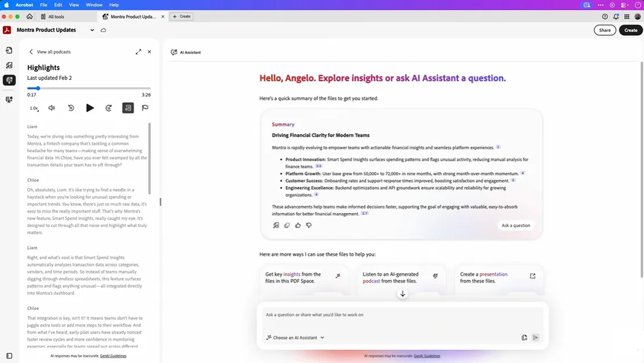Viewport: 644px width, 363px height.
Task: Click the scroll-down arrow button
Action: pyautogui.click(x=402, y=293)
